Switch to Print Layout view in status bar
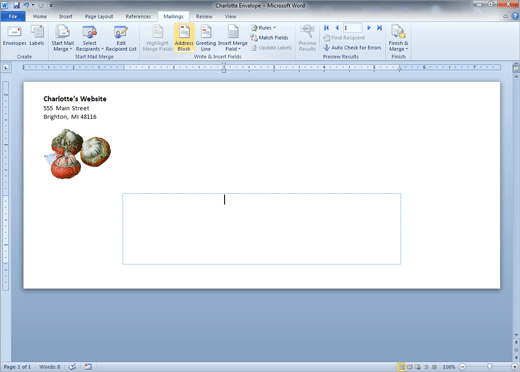The width and height of the screenshot is (520, 372). click(x=401, y=367)
